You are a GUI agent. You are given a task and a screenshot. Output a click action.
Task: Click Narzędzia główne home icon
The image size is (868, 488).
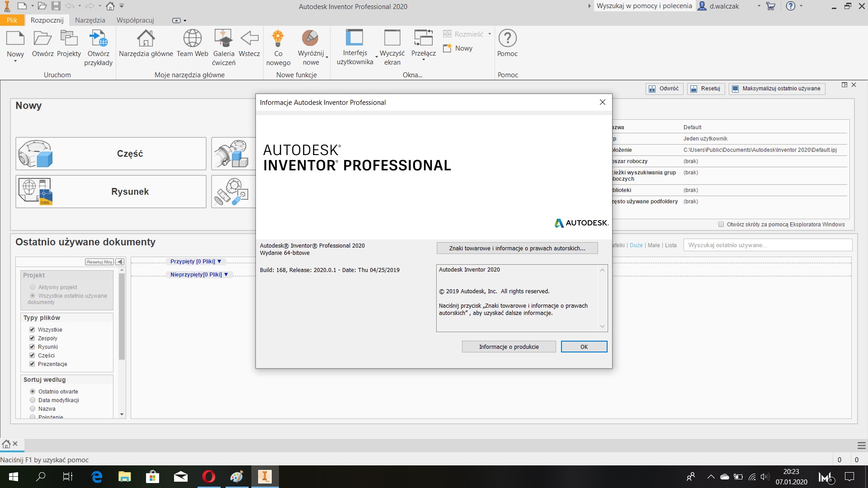click(x=146, y=38)
